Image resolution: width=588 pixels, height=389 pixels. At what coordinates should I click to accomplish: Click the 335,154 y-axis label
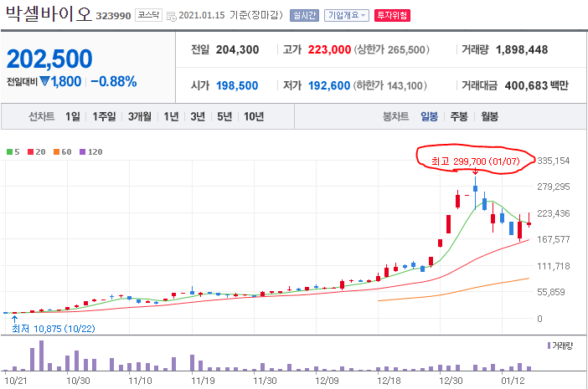click(553, 161)
